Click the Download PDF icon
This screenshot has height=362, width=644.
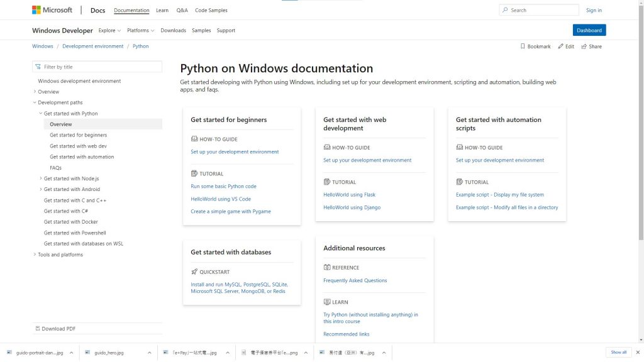pyautogui.click(x=38, y=329)
